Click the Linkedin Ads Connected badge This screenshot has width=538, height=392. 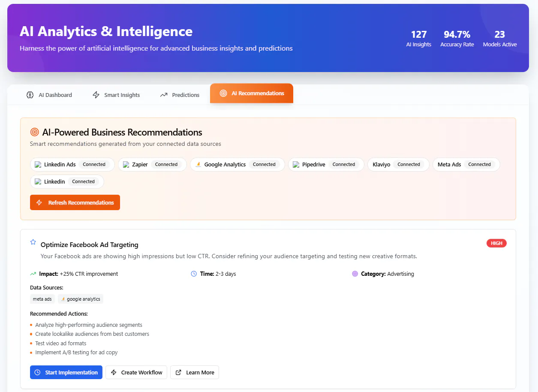pyautogui.click(x=94, y=164)
